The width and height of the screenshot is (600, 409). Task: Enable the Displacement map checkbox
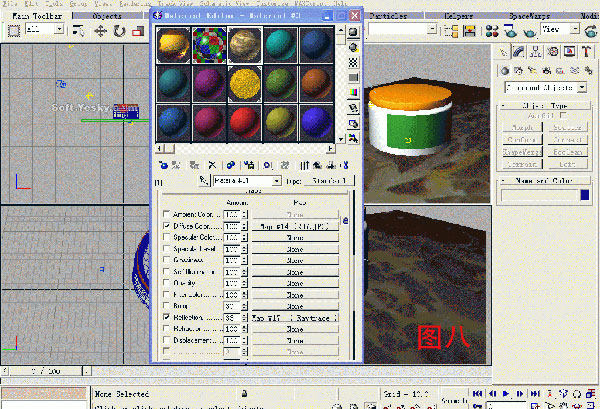coord(166,340)
